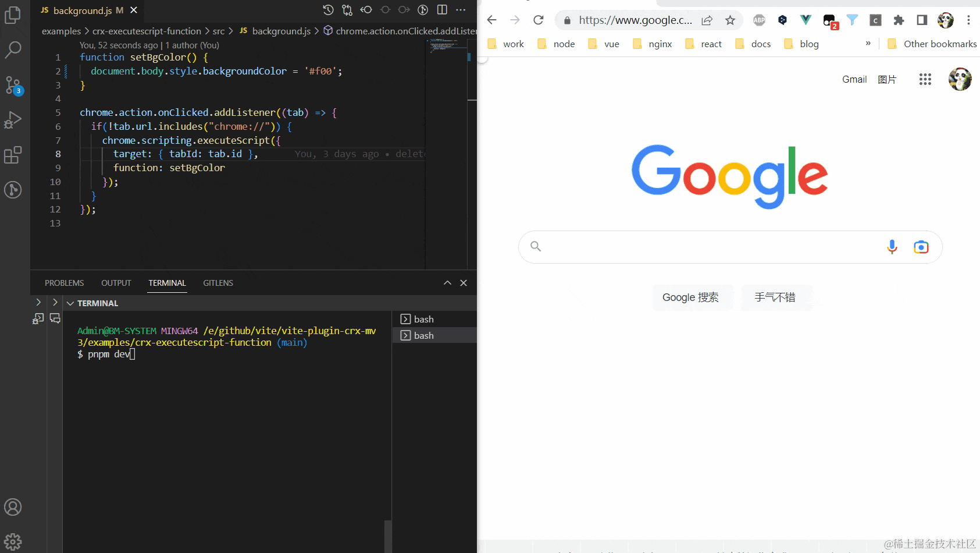Click the voice search microphone in the search bar
Image resolution: width=980 pixels, height=553 pixels.
tap(892, 247)
